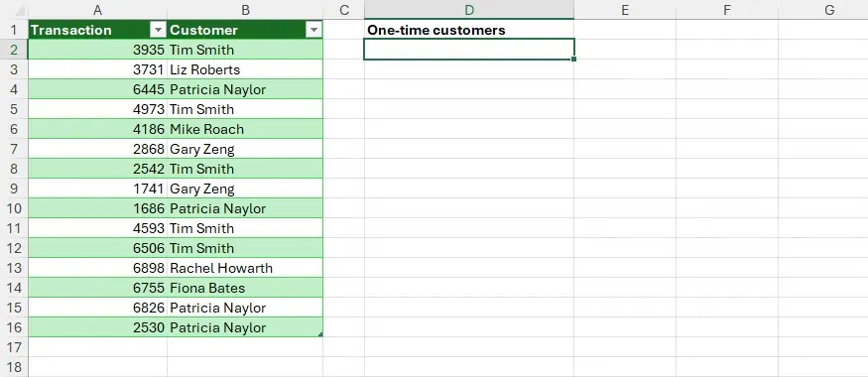Select column A header
868x377 pixels.
[x=97, y=10]
